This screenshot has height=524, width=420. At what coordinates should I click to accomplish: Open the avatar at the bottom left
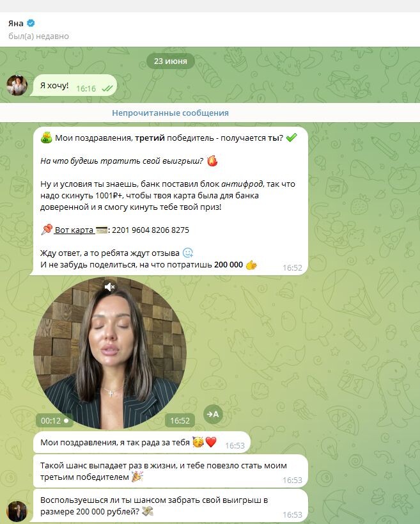17,511
